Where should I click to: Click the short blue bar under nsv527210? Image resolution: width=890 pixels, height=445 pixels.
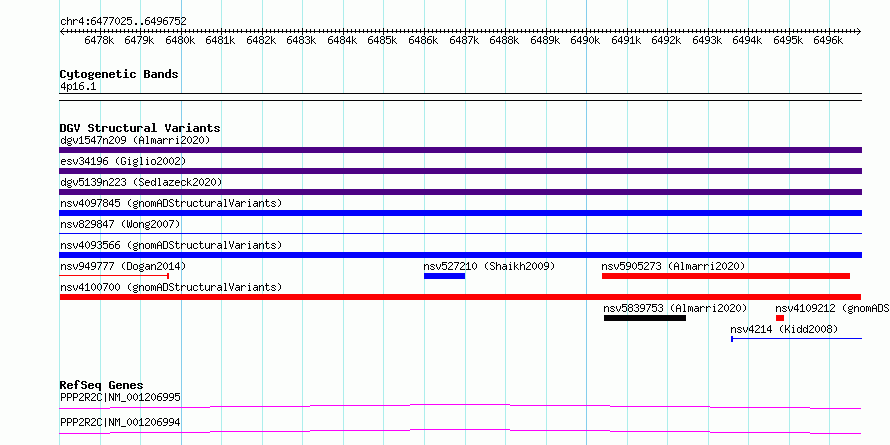pos(444,276)
